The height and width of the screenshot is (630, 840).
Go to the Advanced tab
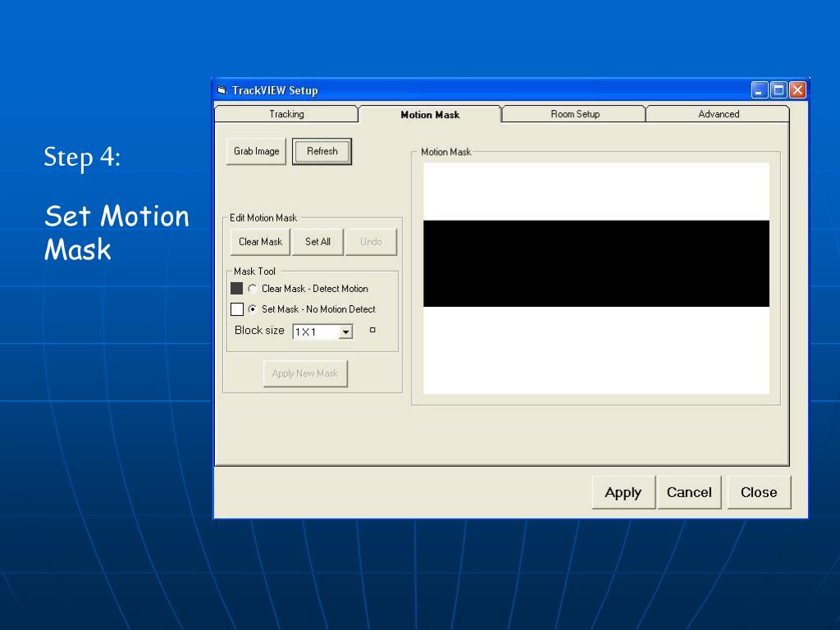pyautogui.click(x=719, y=114)
